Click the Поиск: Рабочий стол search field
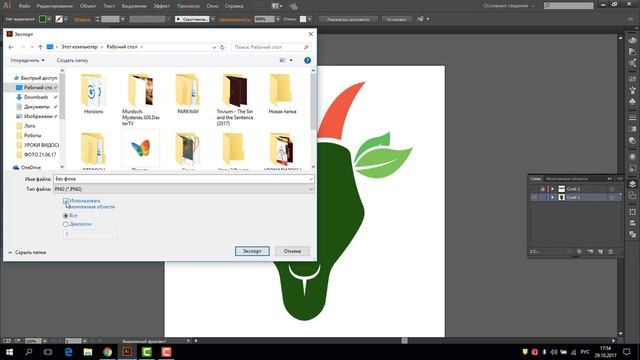This screenshot has width=640, height=360. pyautogui.click(x=271, y=47)
